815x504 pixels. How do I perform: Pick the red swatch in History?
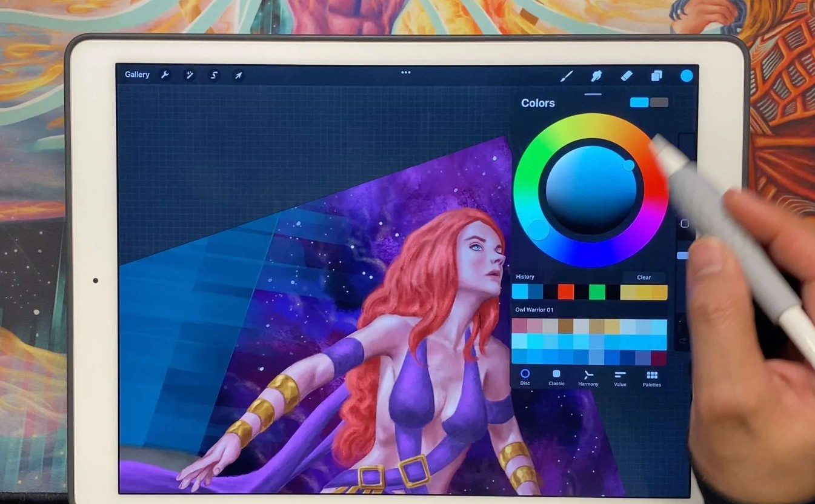pyautogui.click(x=565, y=293)
